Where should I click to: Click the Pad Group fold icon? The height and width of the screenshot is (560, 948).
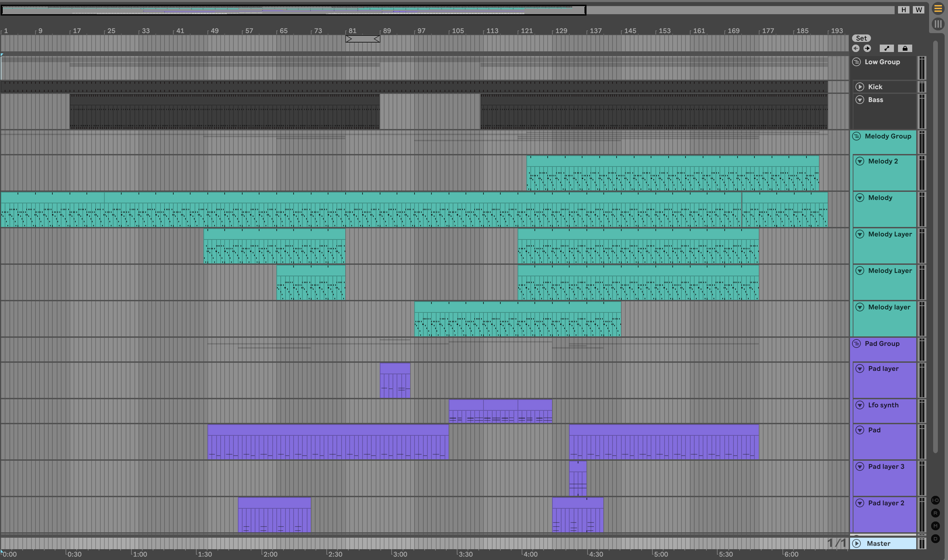click(x=857, y=343)
